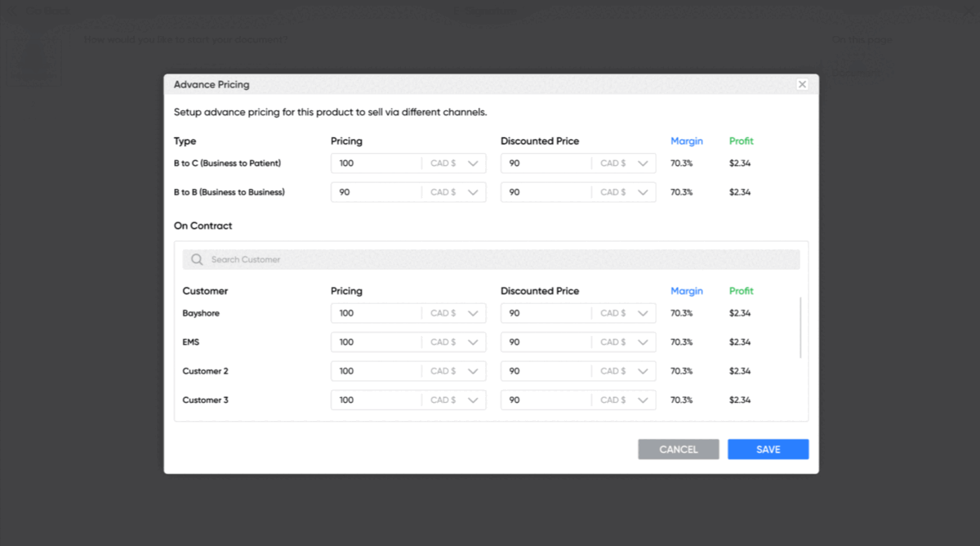
Task: Expand currency dropdown for Customer 2 pricing
Action: tap(474, 370)
